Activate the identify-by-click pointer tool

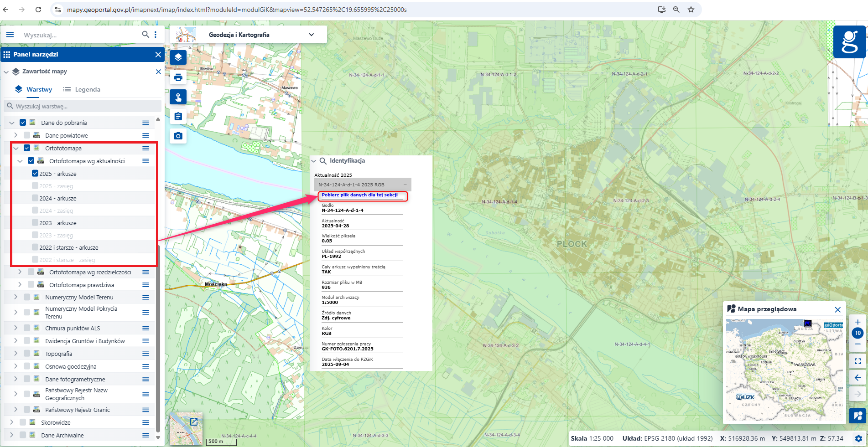coord(178,97)
